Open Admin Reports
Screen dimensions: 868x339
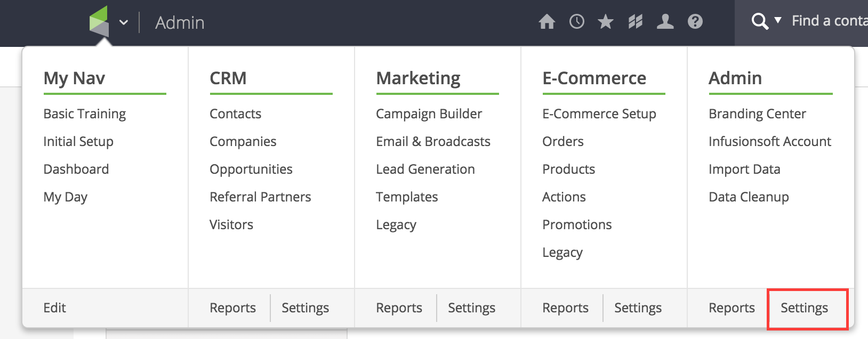[732, 308]
